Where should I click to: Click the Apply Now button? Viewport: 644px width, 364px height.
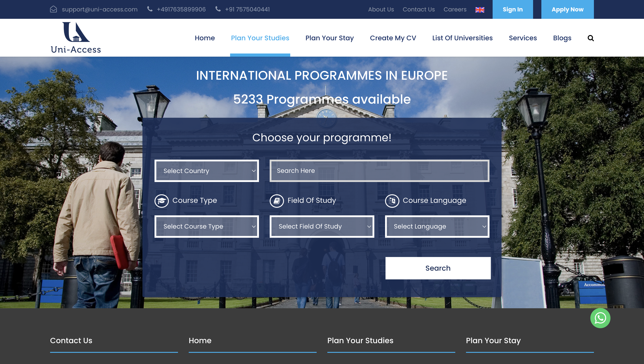coord(567,9)
